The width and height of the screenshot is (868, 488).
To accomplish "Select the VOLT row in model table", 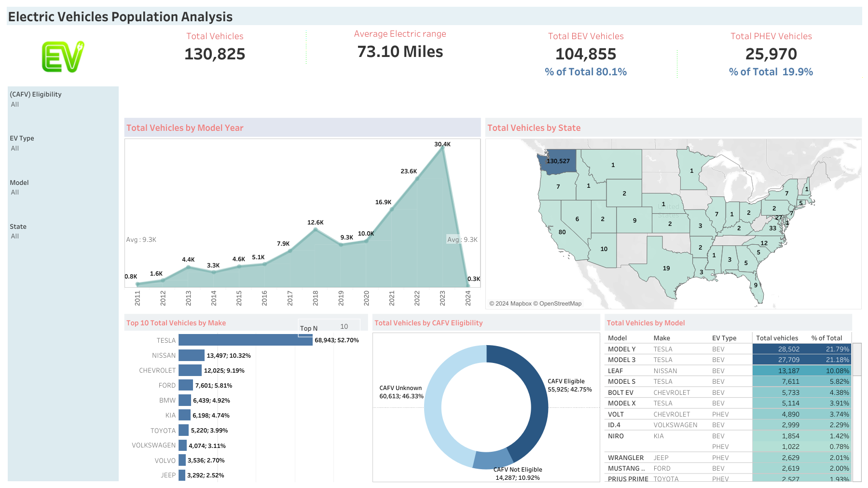I will (x=728, y=414).
